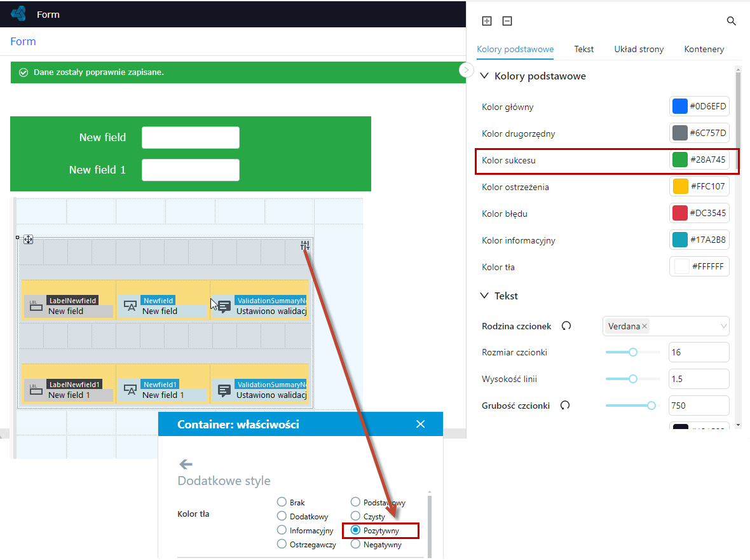This screenshot has width=750, height=560.
Task: Reset Rodzina czcionek with the undo icon
Action: point(566,325)
